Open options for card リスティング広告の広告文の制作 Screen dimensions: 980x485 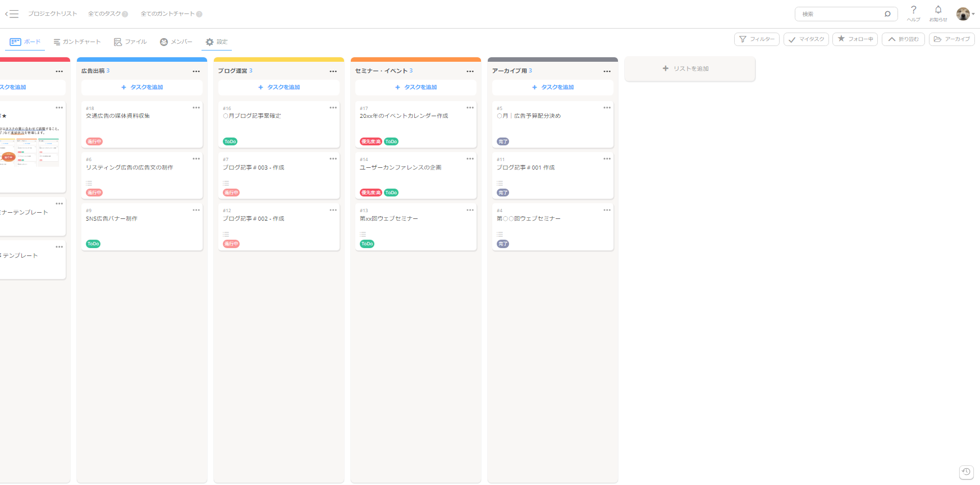[196, 159]
